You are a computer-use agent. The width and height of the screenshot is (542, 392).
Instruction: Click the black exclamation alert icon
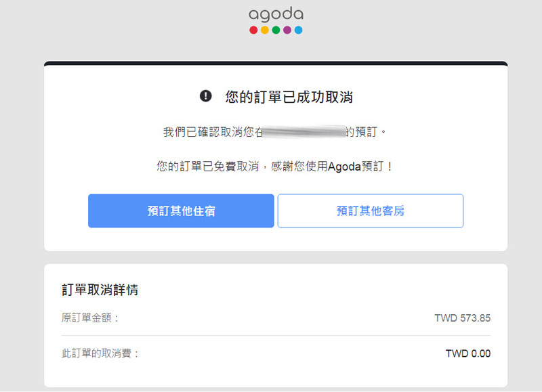(206, 96)
